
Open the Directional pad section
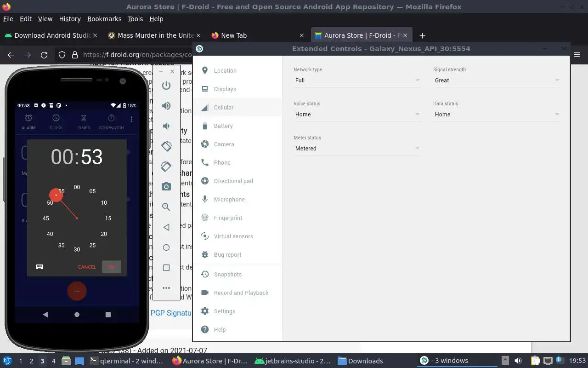tap(237, 181)
